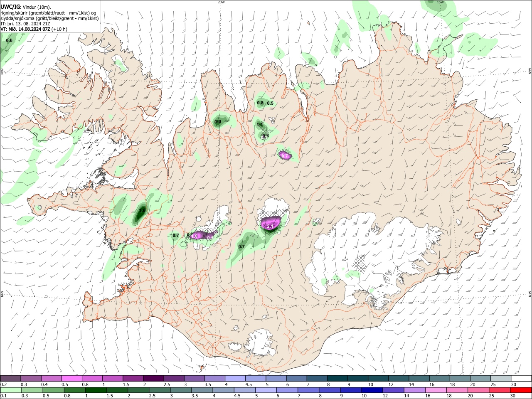Click the 0.6 precipitation value near top-left corner
The height and width of the screenshot is (399, 532).
coord(9,40)
